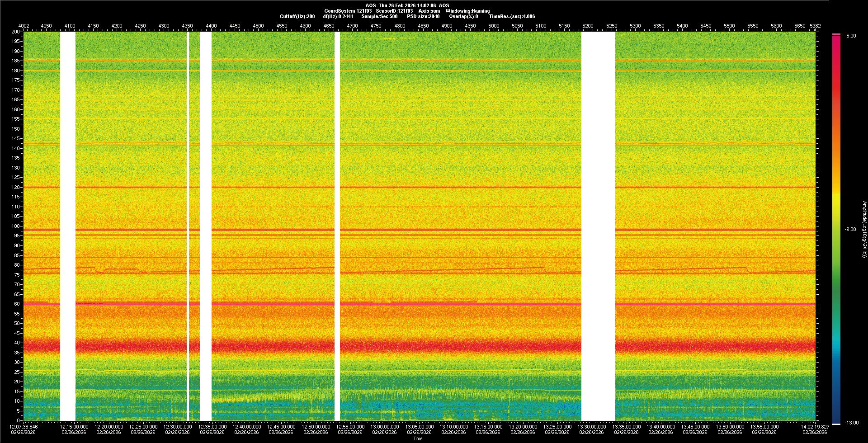Click the TimeRes.(sec):4.096 header label

point(512,16)
